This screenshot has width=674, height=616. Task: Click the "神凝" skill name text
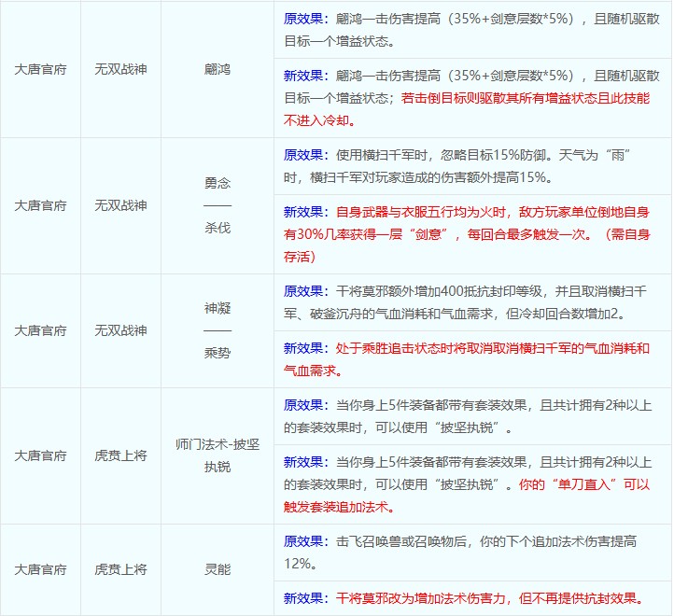[x=217, y=308]
